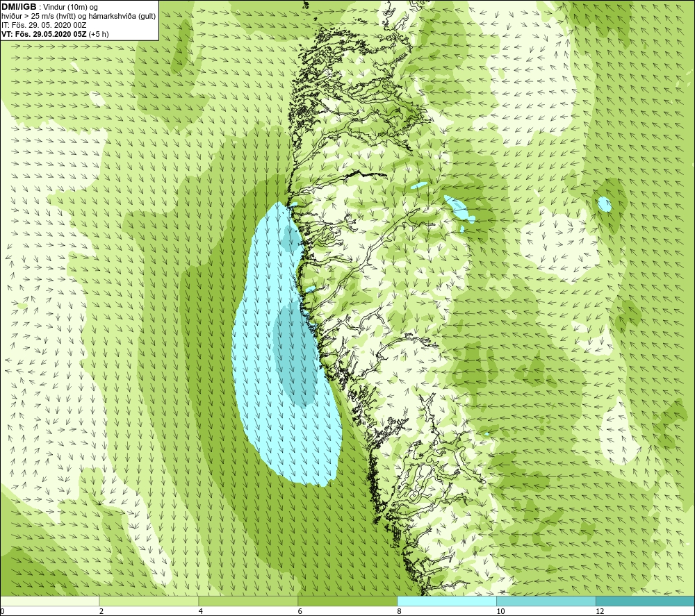The height and width of the screenshot is (616, 695).
Task: Click the 10–12 m/s teal band
Action: click(546, 601)
